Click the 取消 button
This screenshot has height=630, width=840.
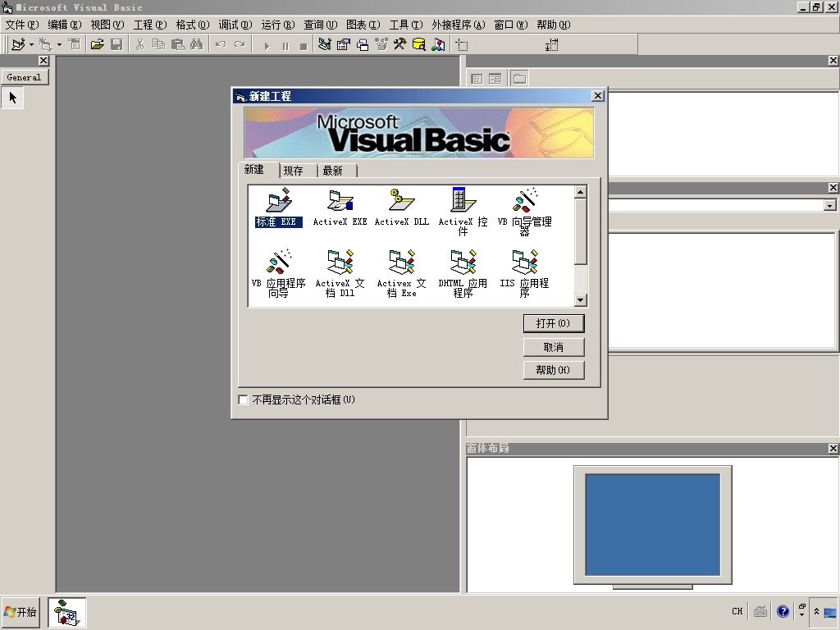click(x=554, y=347)
